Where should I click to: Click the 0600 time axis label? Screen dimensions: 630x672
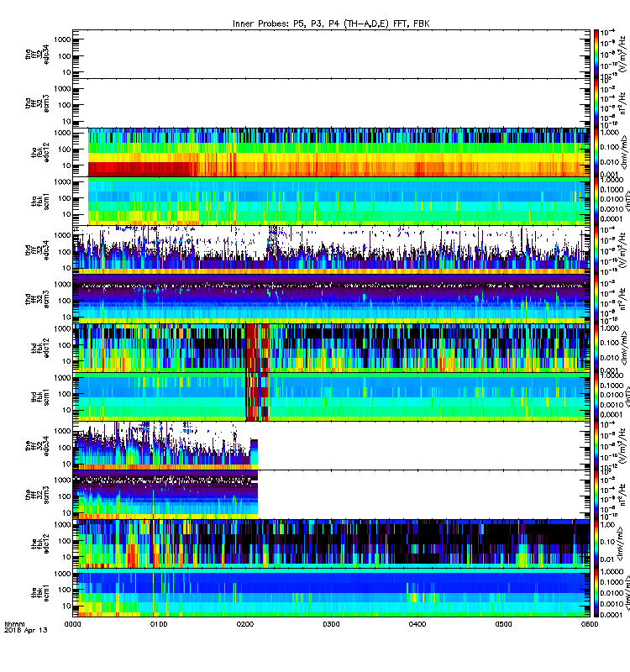(590, 624)
